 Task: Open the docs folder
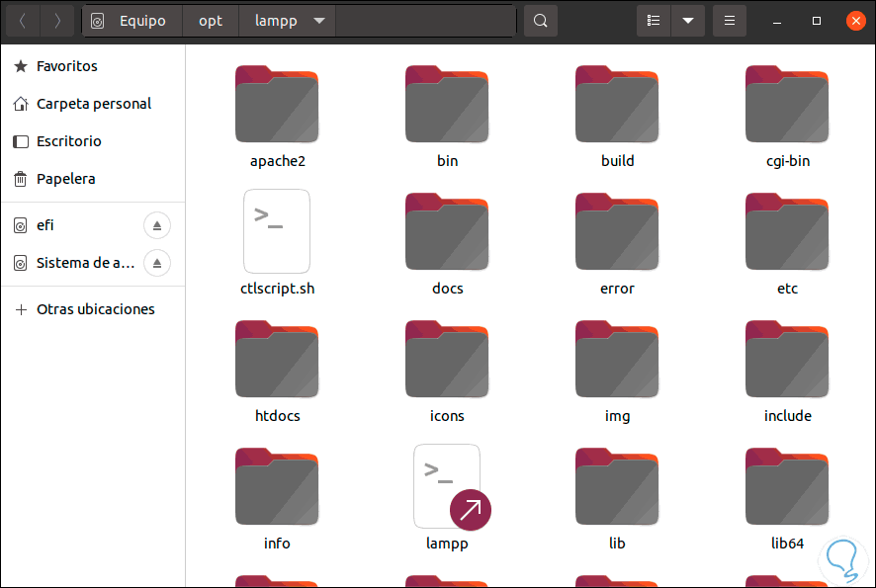click(447, 231)
